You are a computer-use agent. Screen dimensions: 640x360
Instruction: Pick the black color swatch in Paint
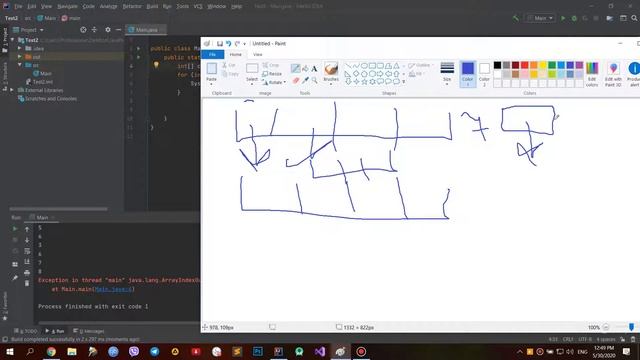(497, 65)
